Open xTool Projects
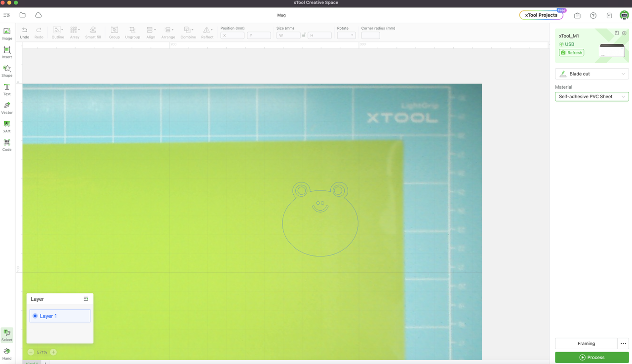The width and height of the screenshot is (632, 364). coord(541,15)
